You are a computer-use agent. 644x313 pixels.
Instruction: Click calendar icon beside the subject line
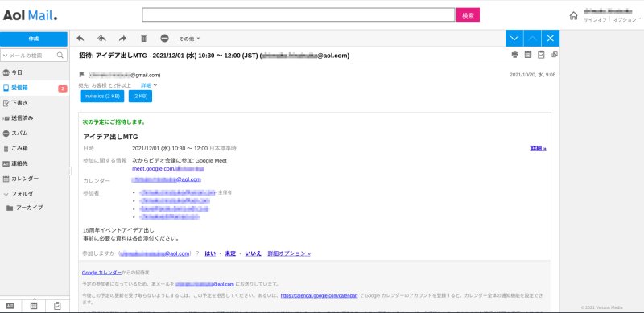coord(528,54)
